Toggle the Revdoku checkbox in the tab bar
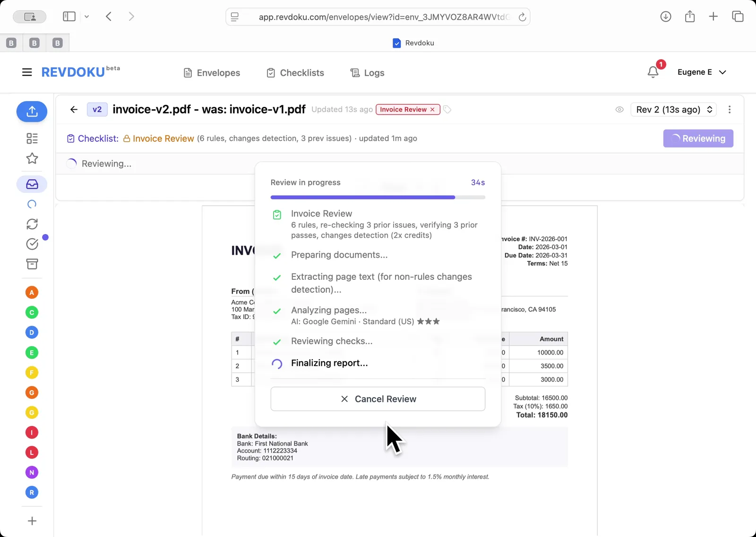Screen dimensions: 756x537 click(396, 43)
